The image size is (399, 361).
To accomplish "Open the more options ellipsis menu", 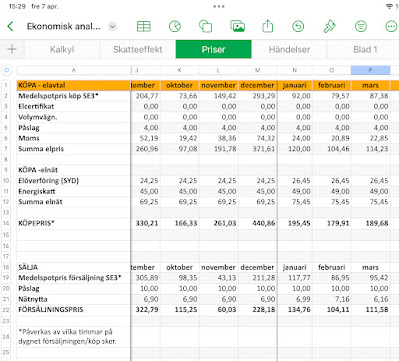I will click(391, 26).
